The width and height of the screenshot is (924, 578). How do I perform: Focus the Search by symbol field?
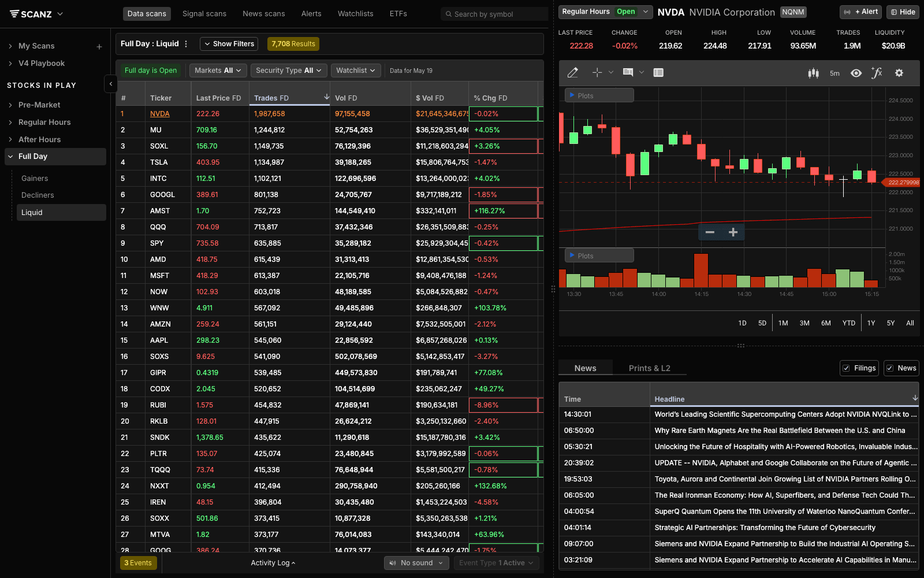tap(494, 14)
